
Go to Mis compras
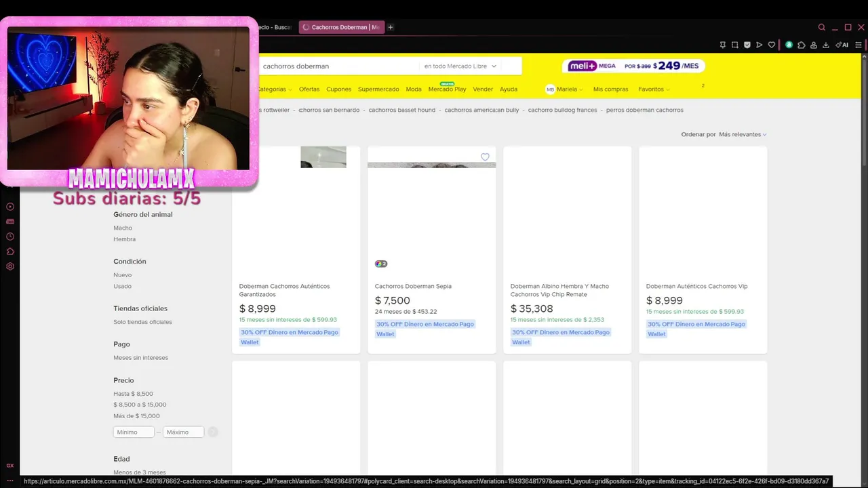point(610,89)
